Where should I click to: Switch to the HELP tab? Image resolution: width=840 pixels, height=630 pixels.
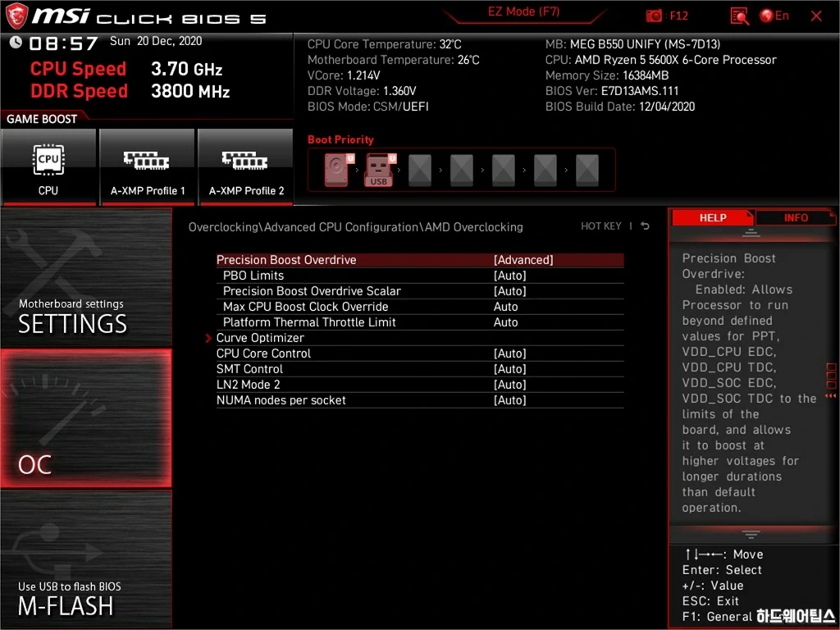(713, 217)
